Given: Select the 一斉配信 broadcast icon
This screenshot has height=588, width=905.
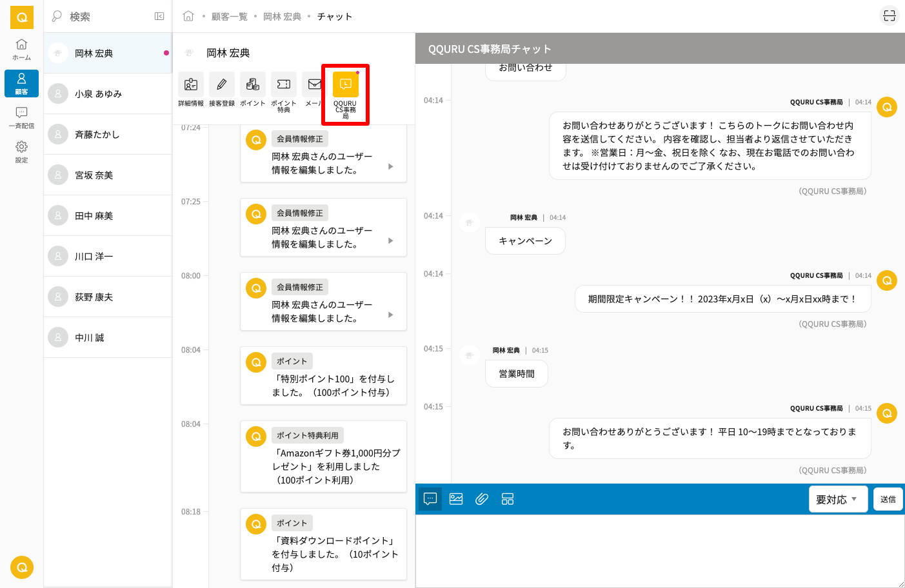Looking at the screenshot, I should pyautogui.click(x=21, y=117).
